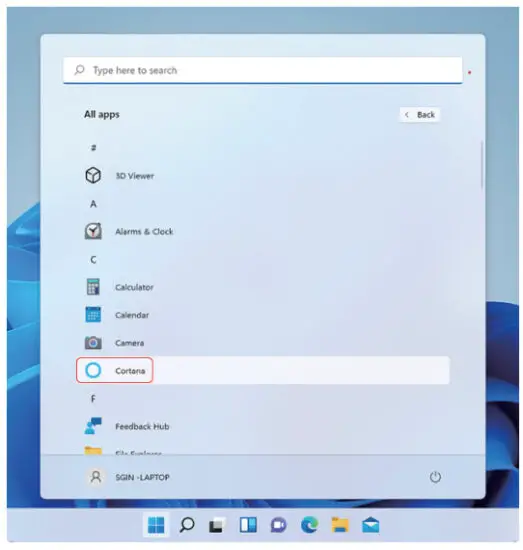Click the Calendar label
Screen dimensions: 523x550
pyautogui.click(x=132, y=315)
